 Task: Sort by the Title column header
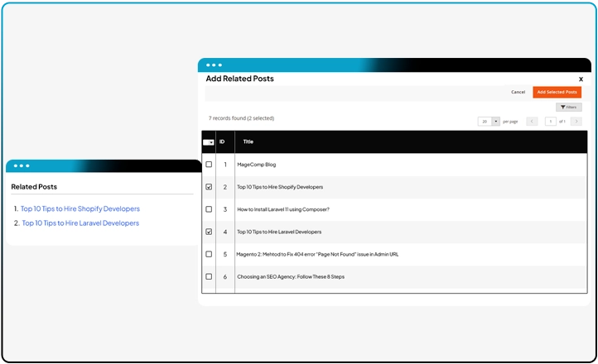(248, 141)
